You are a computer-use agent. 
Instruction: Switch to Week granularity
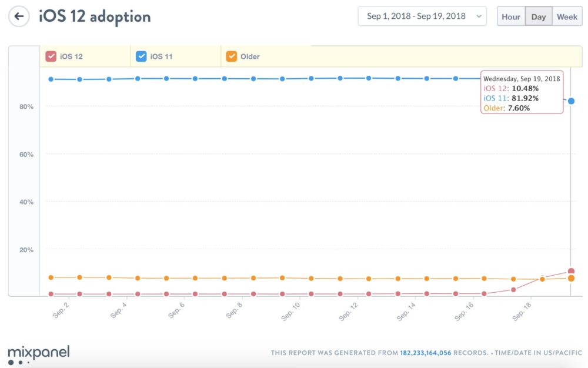[567, 17]
